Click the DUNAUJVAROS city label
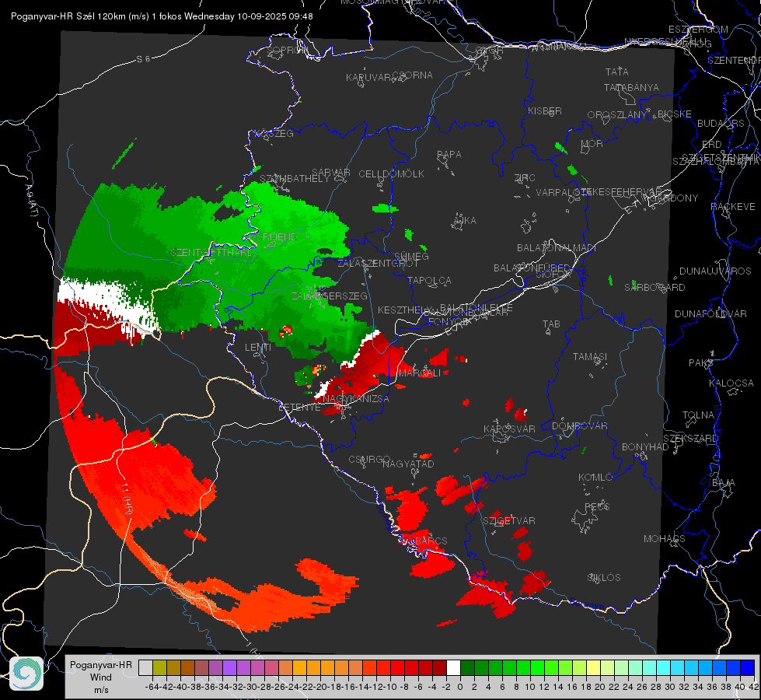 coord(715,271)
